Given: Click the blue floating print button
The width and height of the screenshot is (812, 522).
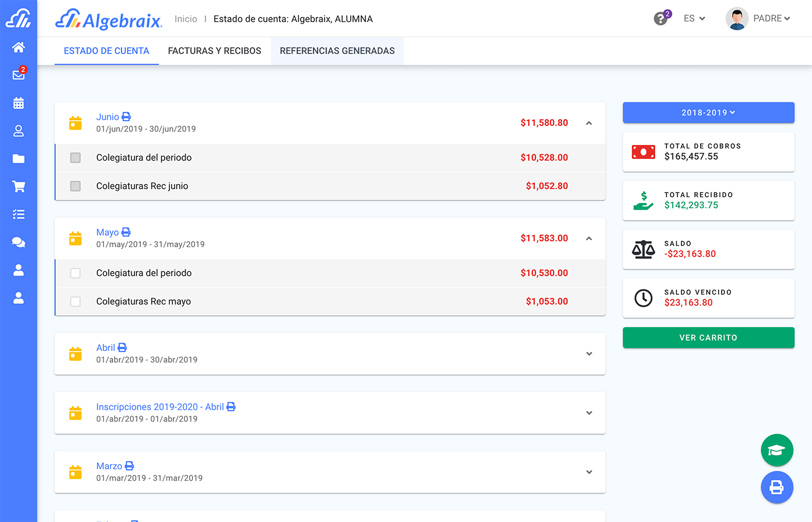Looking at the screenshot, I should [777, 487].
